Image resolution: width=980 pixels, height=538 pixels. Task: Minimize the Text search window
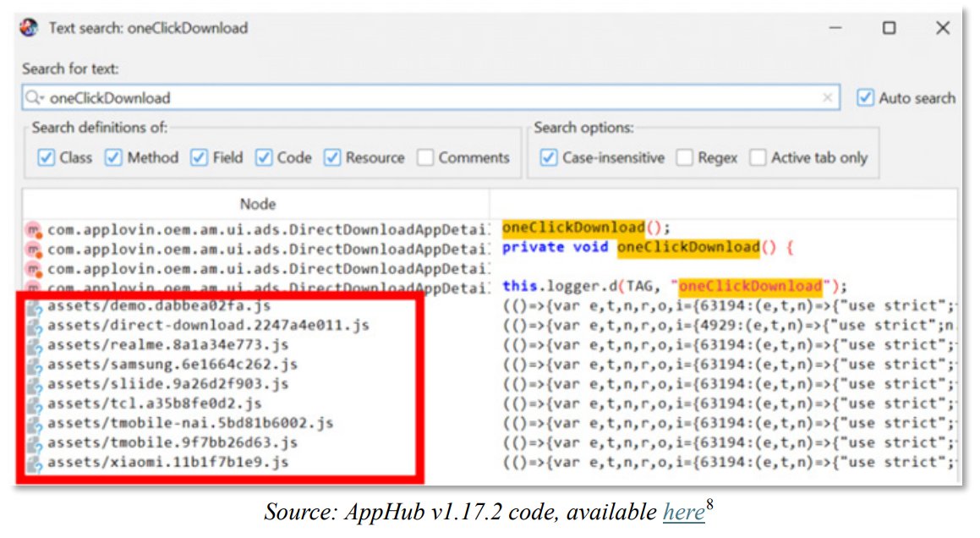point(835,28)
